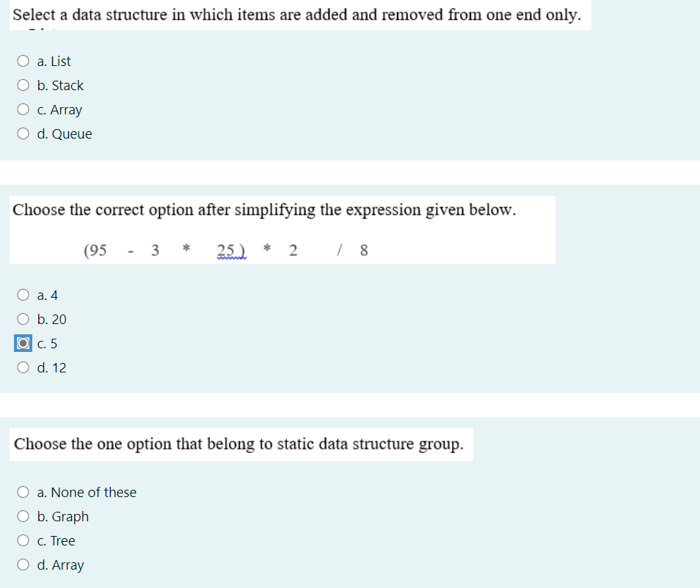The image size is (700, 588).
Task: Pick answer 'a. 4' for the expression question
Action: (x=23, y=294)
